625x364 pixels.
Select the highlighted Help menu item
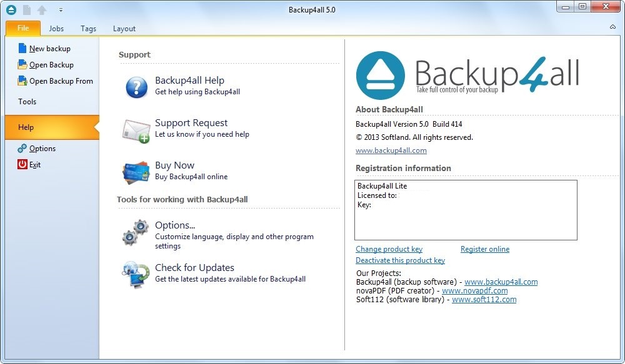tap(52, 127)
